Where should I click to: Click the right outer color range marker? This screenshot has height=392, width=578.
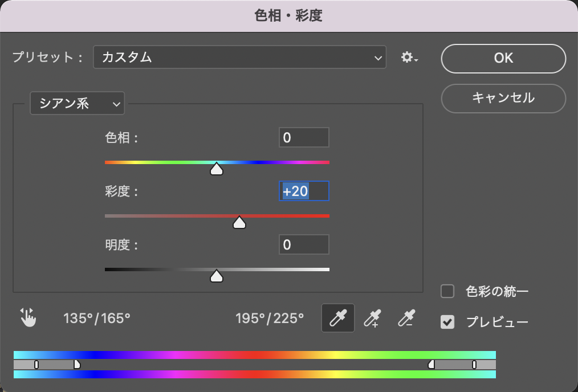474,365
